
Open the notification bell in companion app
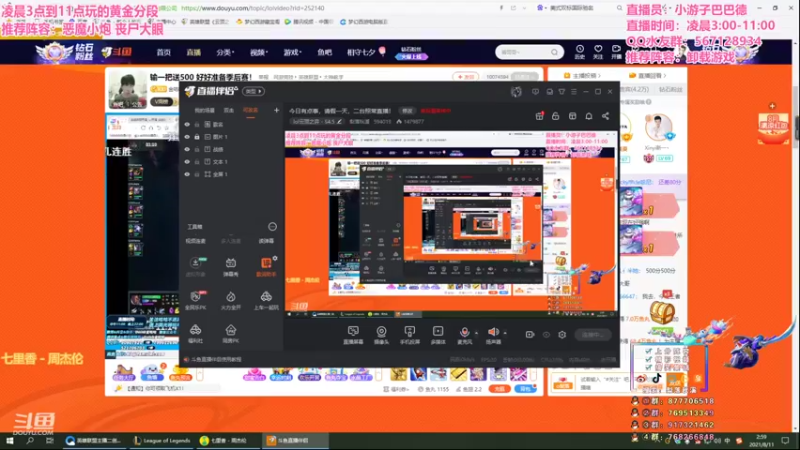point(589,116)
